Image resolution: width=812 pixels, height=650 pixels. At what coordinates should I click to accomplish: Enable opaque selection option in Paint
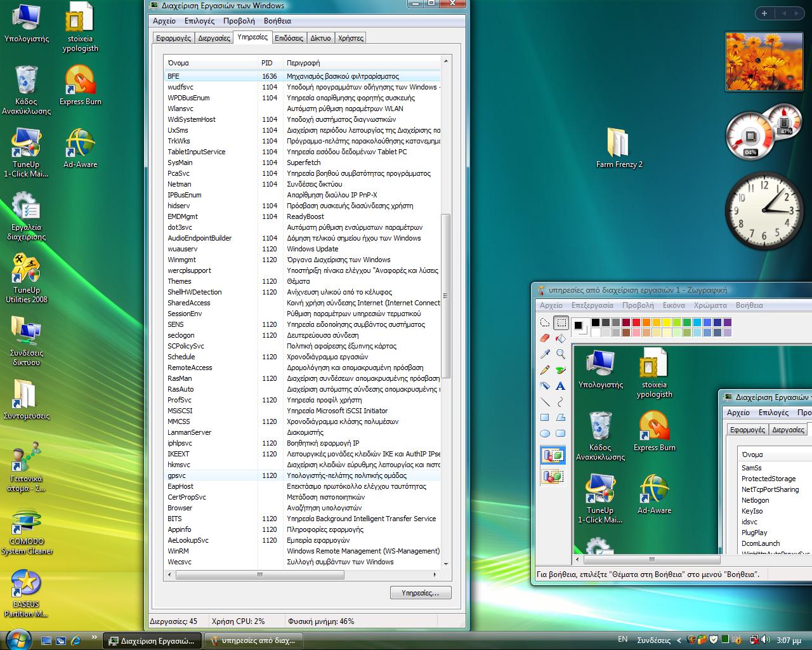[553, 455]
